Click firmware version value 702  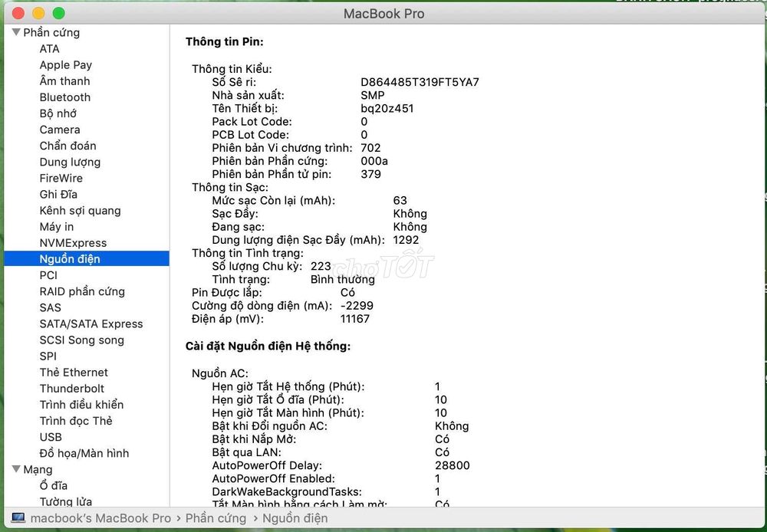[370, 148]
